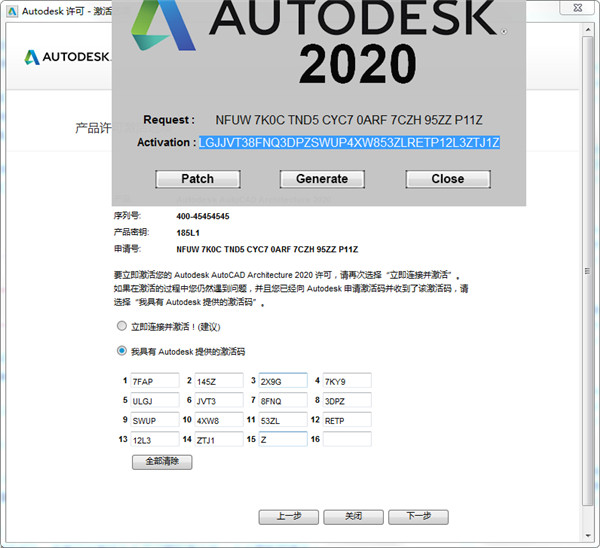Viewport: 600px width, 548px height.
Task: Select the 我具有 Autodesk 提供的激活码 radio option
Action: pos(122,351)
